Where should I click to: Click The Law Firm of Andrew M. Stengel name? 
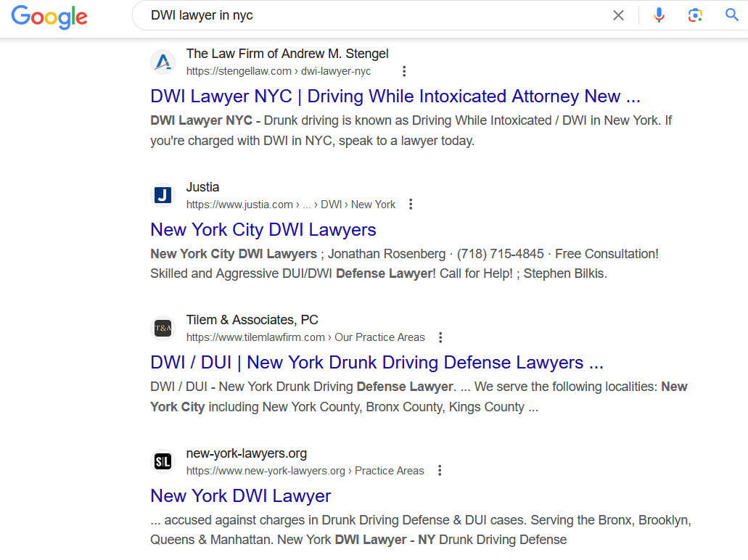click(287, 54)
